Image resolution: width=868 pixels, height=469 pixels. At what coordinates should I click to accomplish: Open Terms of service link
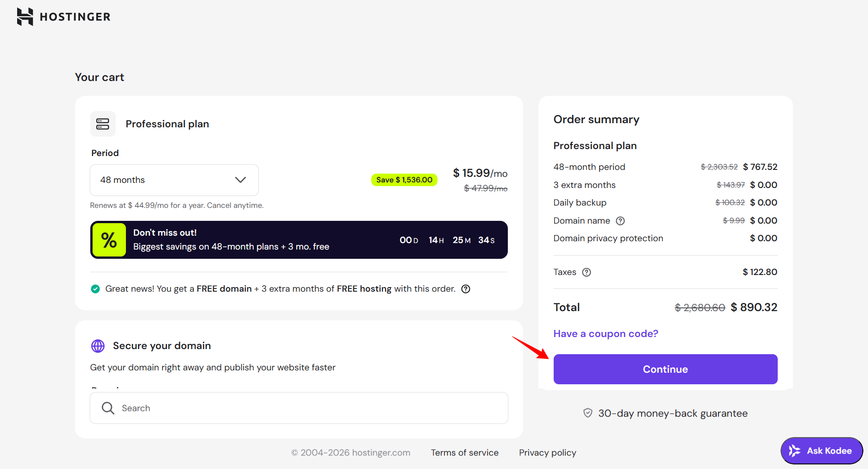465,453
